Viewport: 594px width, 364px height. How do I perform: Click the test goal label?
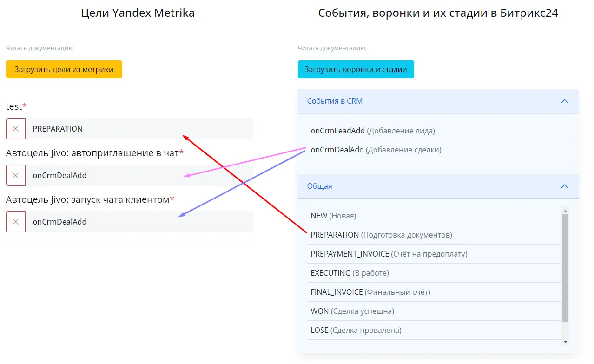16,106
